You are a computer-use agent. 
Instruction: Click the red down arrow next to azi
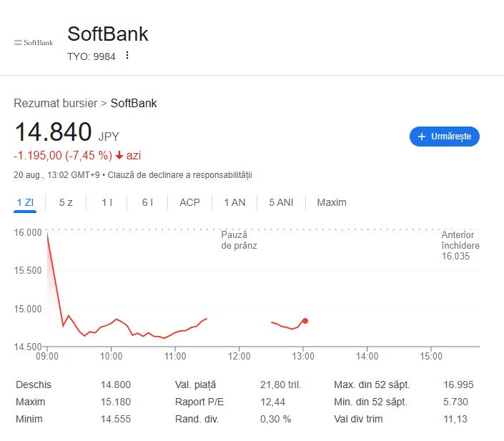119,156
